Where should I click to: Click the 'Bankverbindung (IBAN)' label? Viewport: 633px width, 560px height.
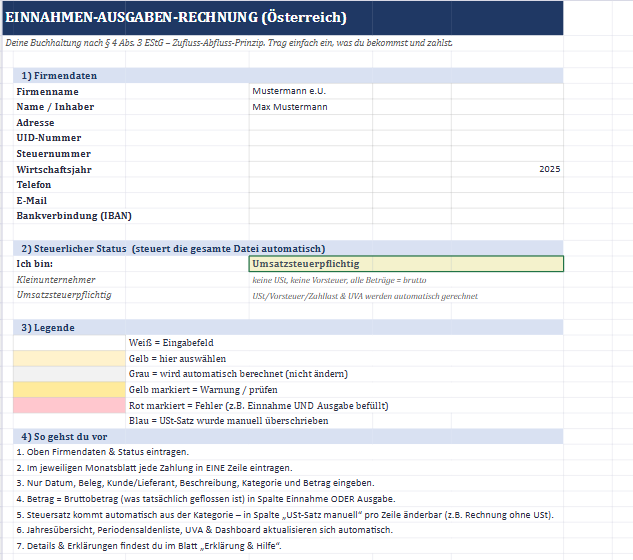[74, 216]
